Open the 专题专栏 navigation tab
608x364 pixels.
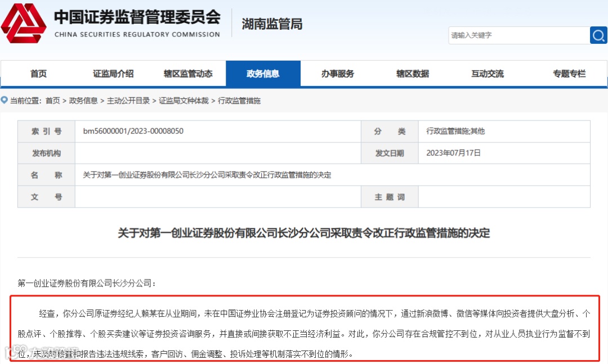click(x=569, y=74)
